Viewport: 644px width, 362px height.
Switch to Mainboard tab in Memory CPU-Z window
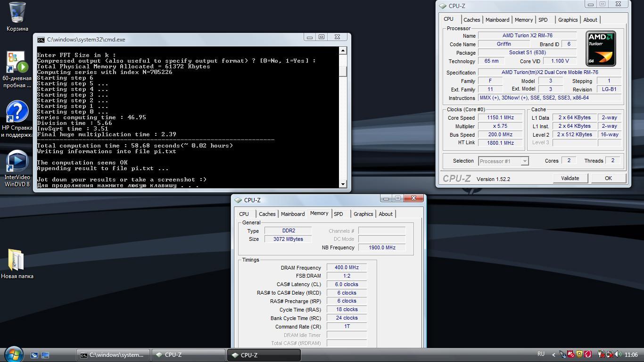[293, 214]
